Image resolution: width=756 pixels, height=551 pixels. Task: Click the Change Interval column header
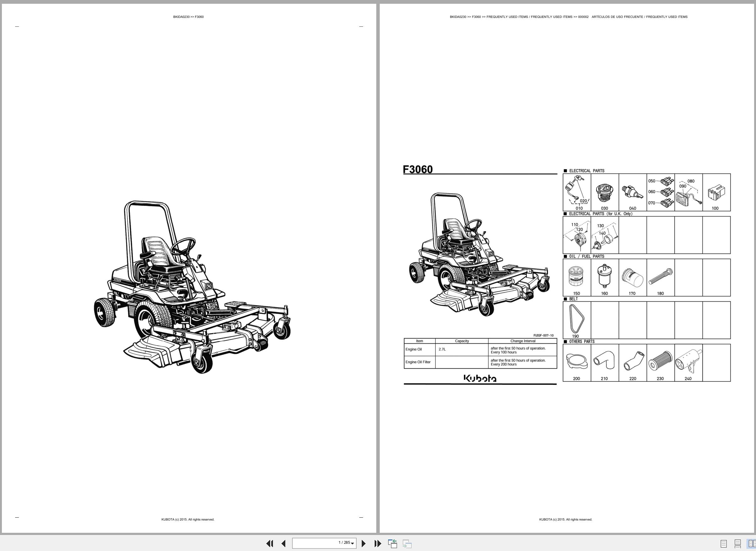coord(523,341)
